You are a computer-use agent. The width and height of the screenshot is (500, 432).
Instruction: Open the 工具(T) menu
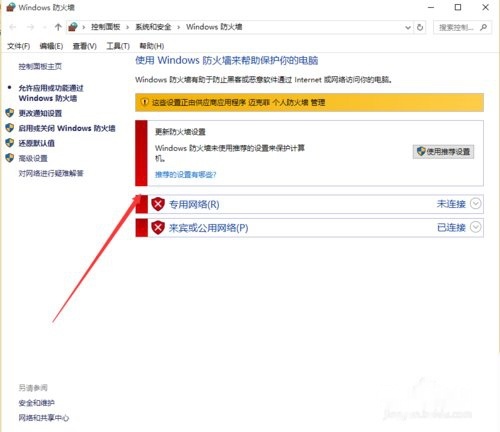point(118,46)
